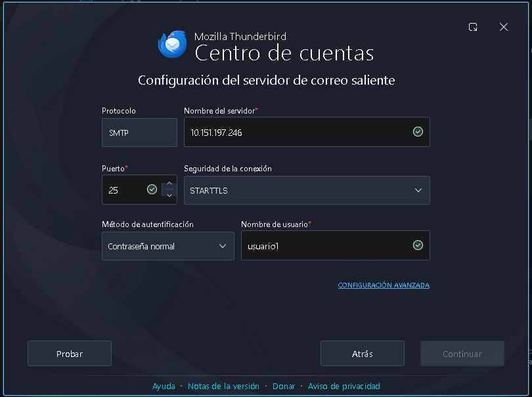This screenshot has height=397, width=532.
Task: Open the Método de autentificación dropdown
Action: (x=168, y=246)
